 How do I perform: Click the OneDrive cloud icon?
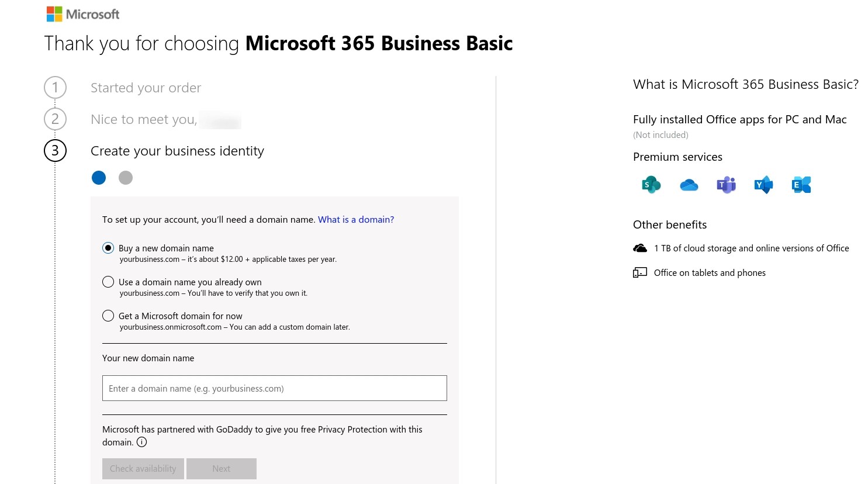(x=689, y=184)
